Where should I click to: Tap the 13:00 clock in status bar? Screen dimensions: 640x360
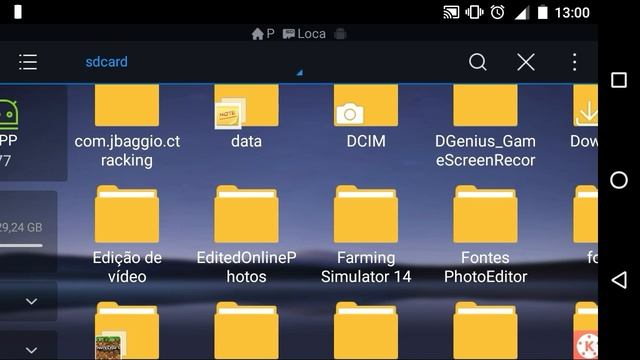pos(572,13)
